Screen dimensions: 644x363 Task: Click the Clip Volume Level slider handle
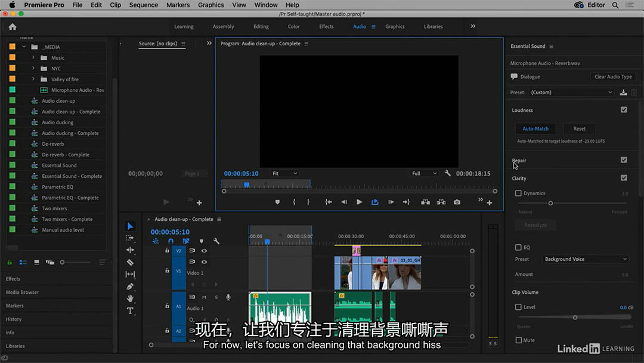coord(575,318)
